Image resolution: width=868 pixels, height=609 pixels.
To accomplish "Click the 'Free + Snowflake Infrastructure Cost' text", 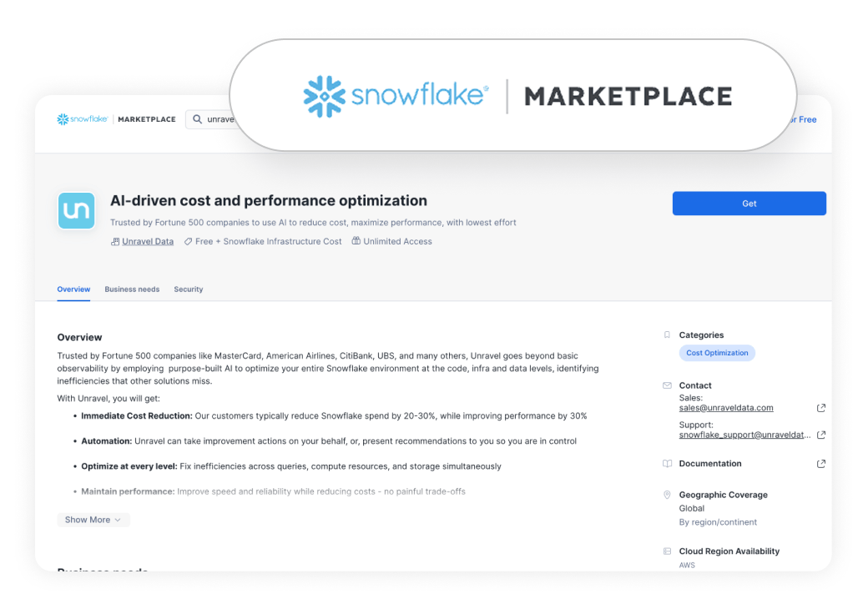I will [269, 242].
